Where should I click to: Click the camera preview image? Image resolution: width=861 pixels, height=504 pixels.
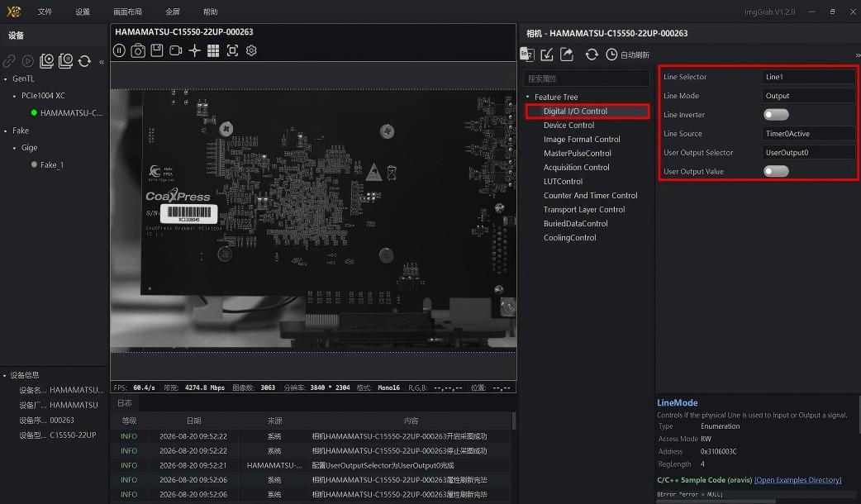pyautogui.click(x=313, y=220)
